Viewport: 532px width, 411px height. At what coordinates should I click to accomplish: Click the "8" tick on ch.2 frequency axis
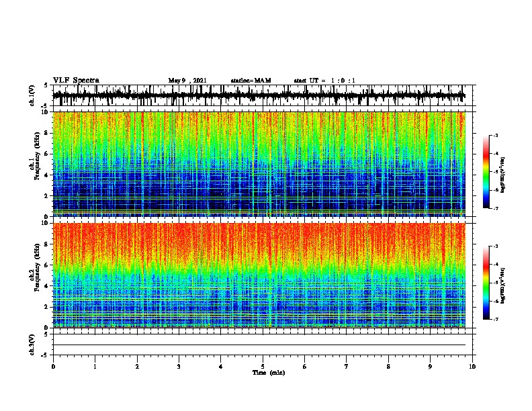[x=47, y=244]
